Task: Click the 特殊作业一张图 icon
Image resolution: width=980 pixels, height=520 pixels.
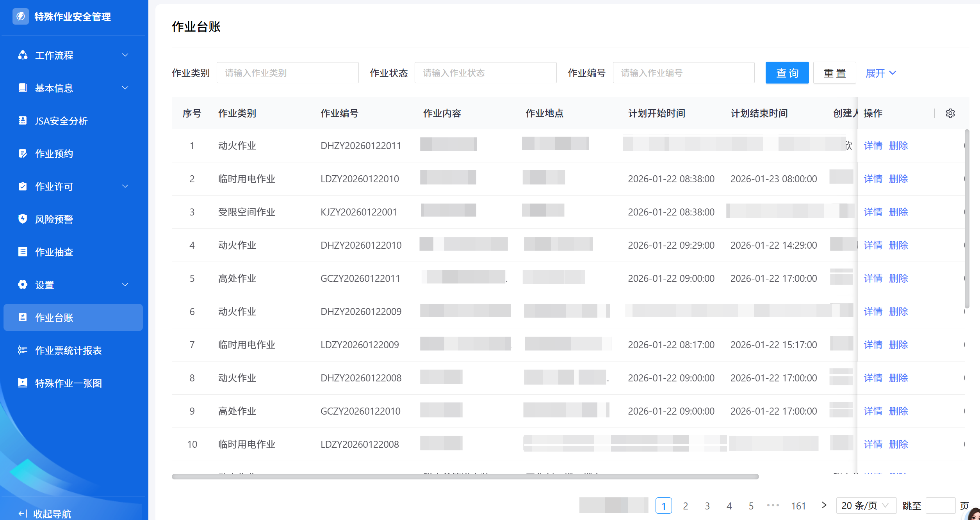Action: pyautogui.click(x=23, y=383)
